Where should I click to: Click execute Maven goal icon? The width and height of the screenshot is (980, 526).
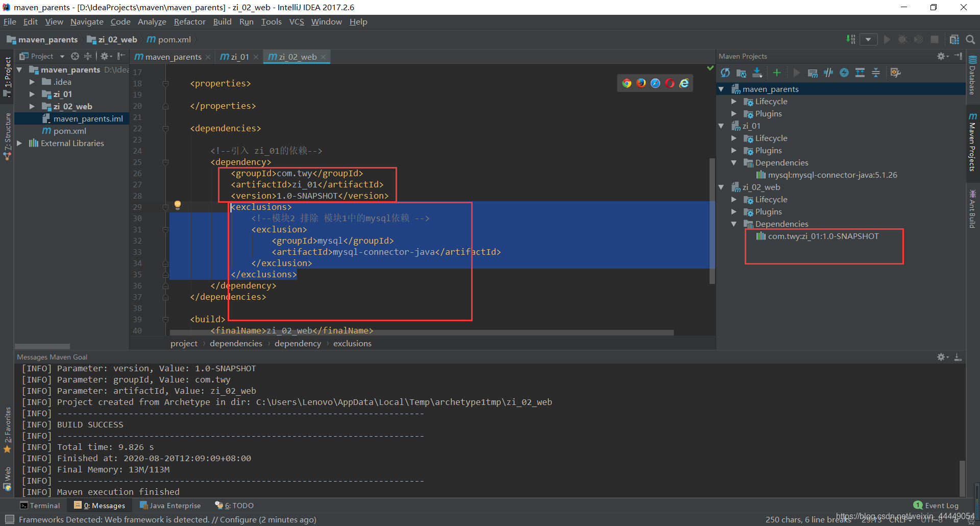coord(813,73)
